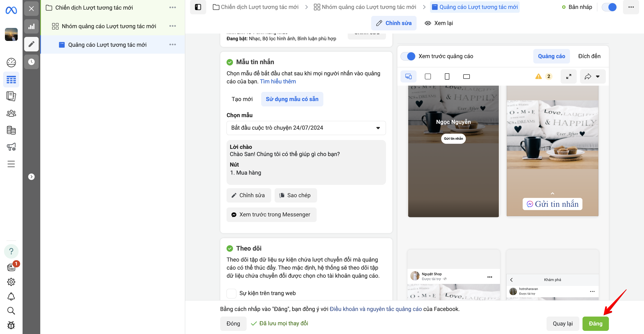This screenshot has height=334, width=644.
Task: Click the Meta logo icon
Action: [11, 10]
